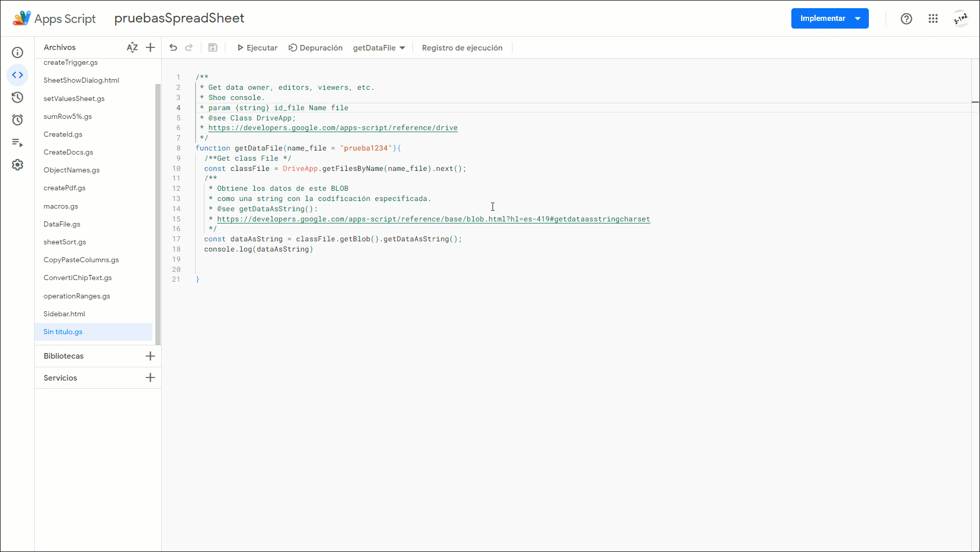The width and height of the screenshot is (980, 552).
Task: Open the Editor code icon in sidebar
Action: click(x=17, y=75)
